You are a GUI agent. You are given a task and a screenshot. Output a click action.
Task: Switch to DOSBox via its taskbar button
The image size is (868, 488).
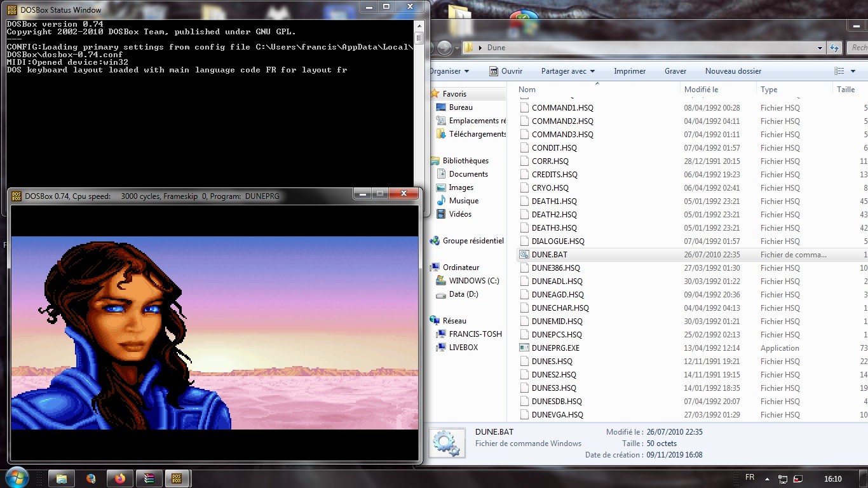click(177, 478)
